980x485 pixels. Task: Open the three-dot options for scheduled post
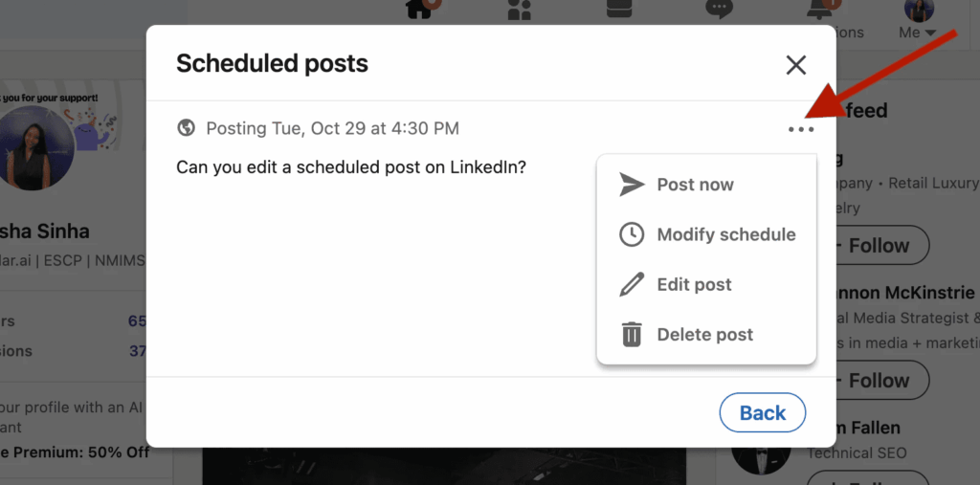click(x=801, y=129)
